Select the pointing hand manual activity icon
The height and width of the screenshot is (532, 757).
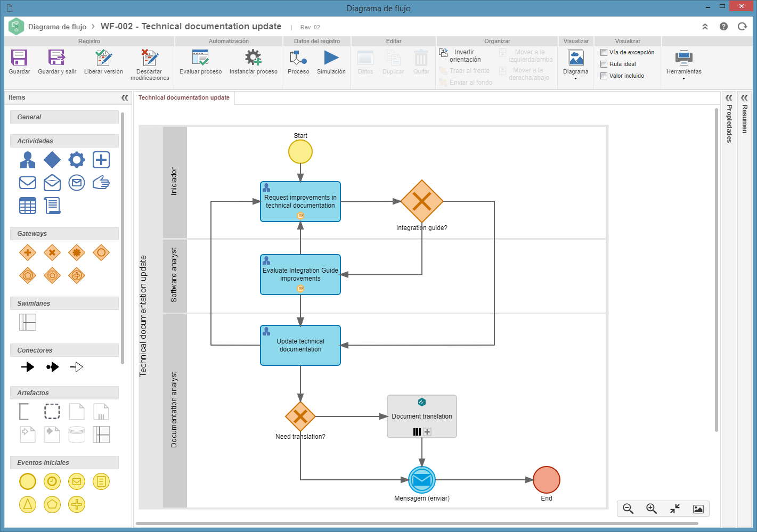coord(101,183)
